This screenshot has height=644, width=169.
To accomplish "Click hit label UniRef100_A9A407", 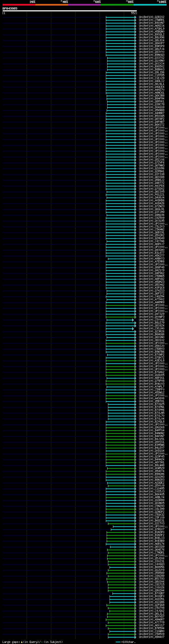I will [x=152, y=637].
